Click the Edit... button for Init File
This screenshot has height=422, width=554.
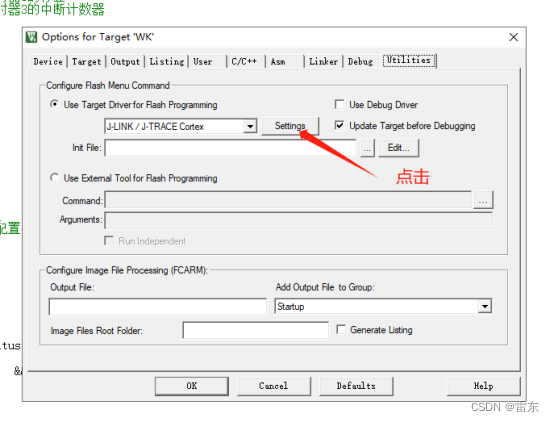pyautogui.click(x=399, y=148)
